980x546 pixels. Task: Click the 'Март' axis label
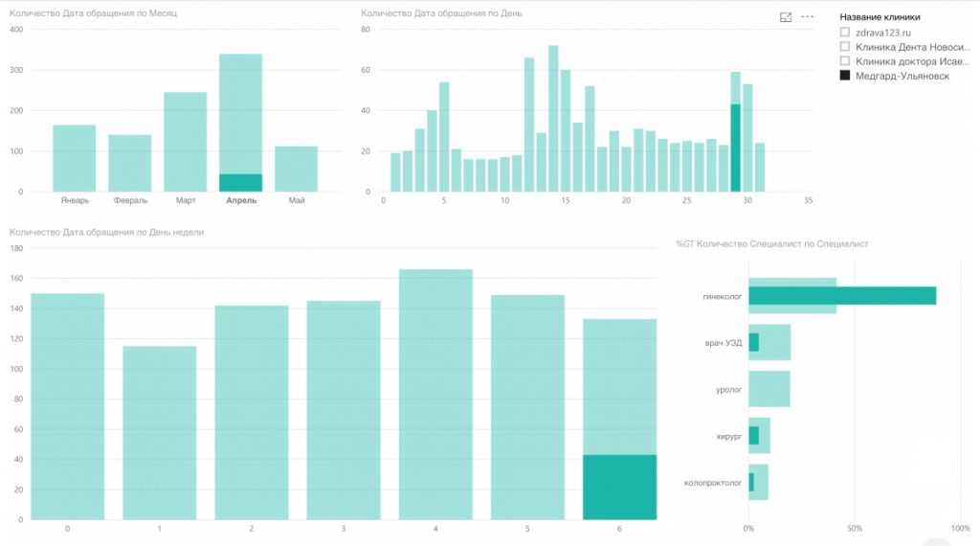[x=186, y=201]
